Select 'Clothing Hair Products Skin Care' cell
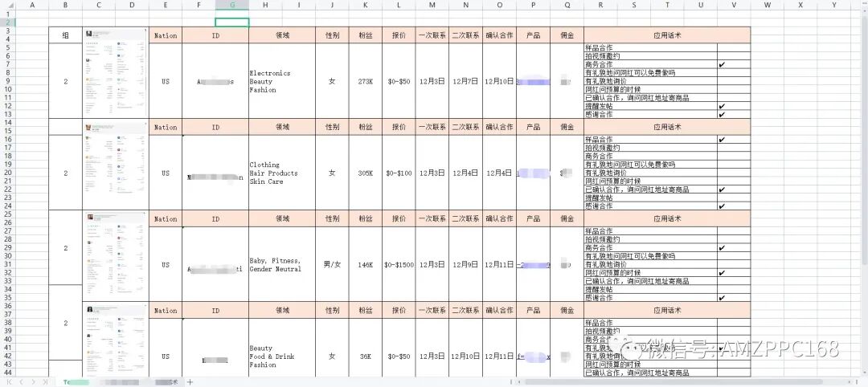The image size is (868, 387). [x=282, y=173]
